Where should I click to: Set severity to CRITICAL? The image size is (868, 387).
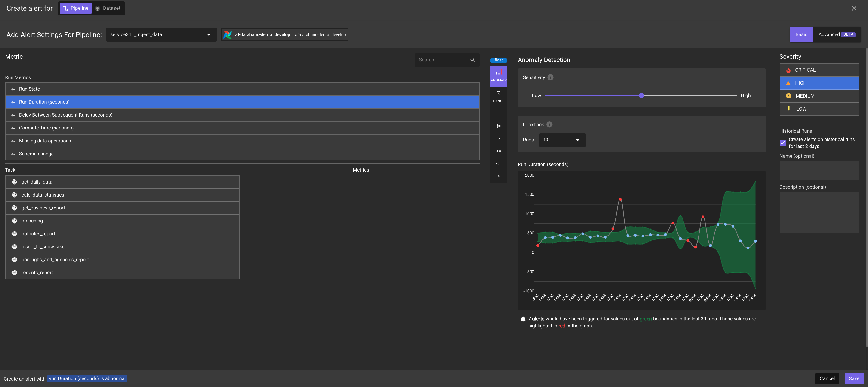pos(819,70)
